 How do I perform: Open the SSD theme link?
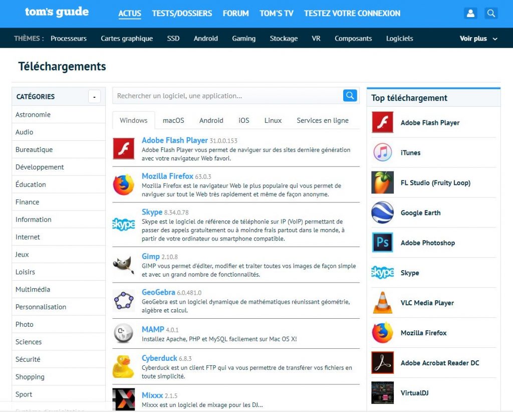point(173,38)
